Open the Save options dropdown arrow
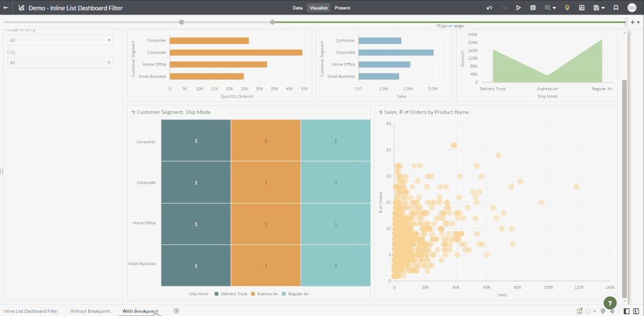644x316 pixels. 604,8
